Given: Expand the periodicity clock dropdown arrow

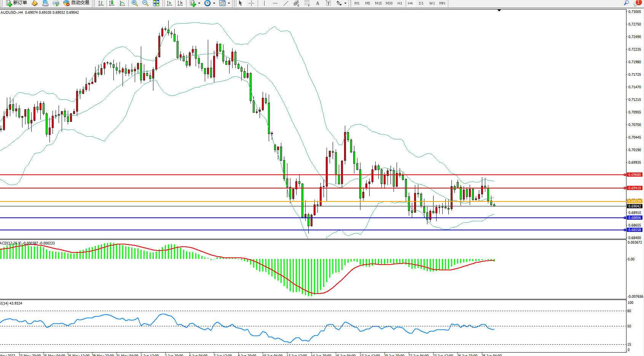Looking at the screenshot, I should pyautogui.click(x=214, y=3).
